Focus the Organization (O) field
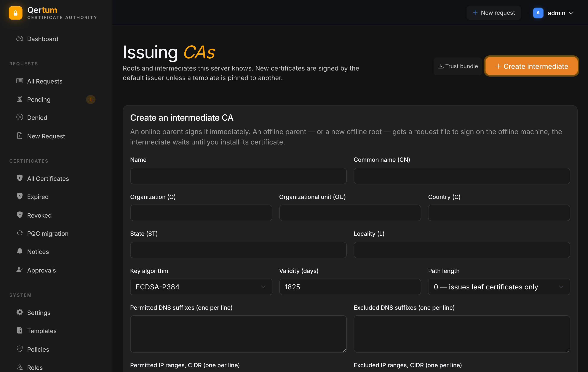This screenshot has height=372, width=588. (x=201, y=213)
